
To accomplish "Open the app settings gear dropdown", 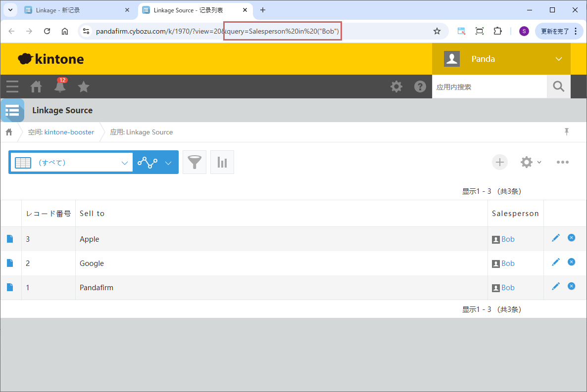I will click(x=531, y=162).
